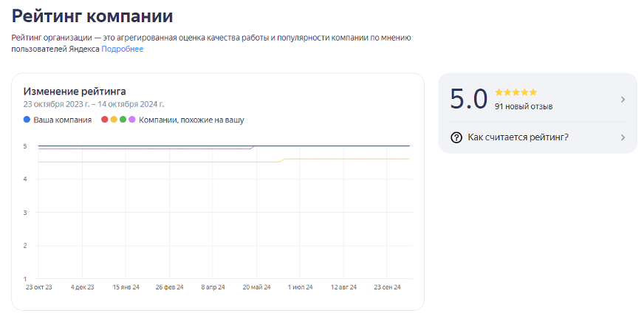Viewport: 644px width, 316px height.
Task: Toggle the Ваша компания legend label
Action: (62, 120)
